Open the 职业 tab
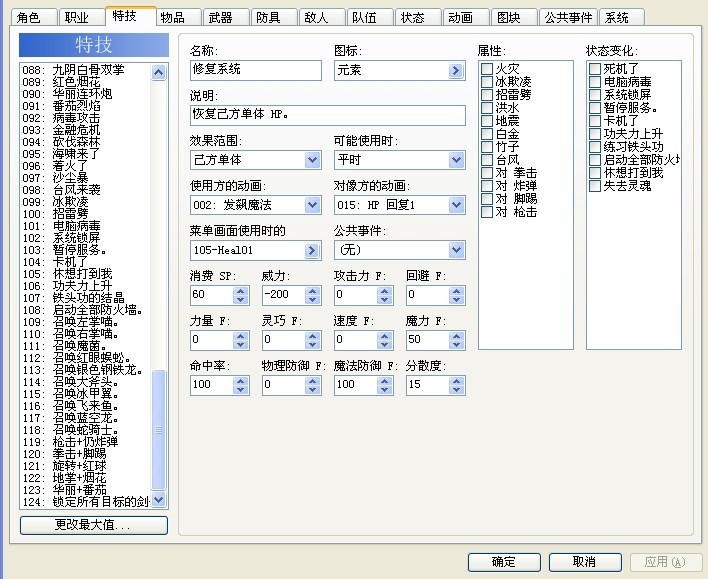 (81, 18)
